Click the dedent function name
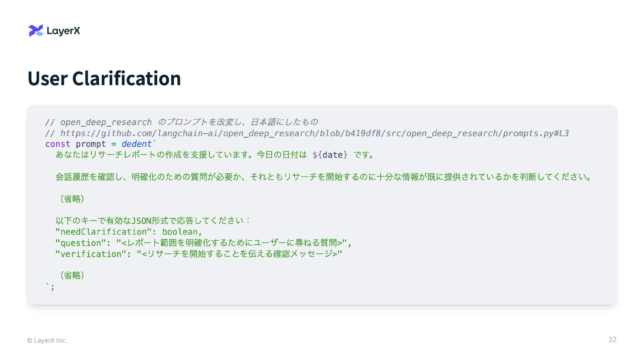 [136, 144]
